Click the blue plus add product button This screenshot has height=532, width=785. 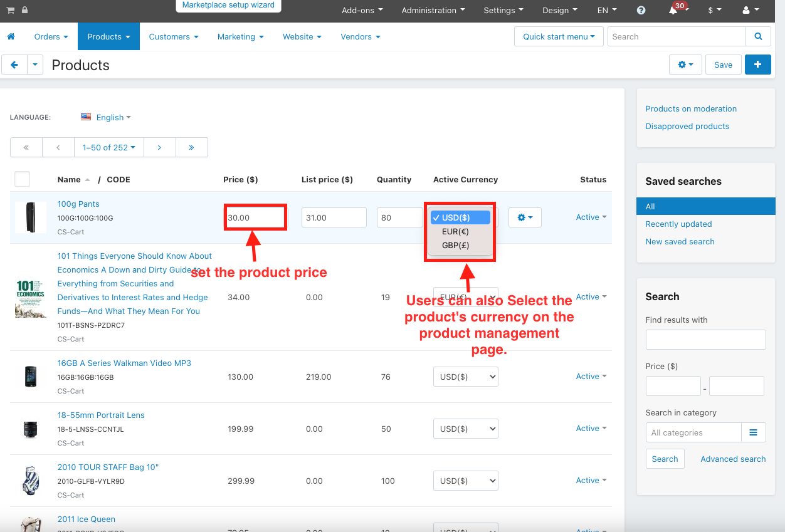tap(758, 65)
